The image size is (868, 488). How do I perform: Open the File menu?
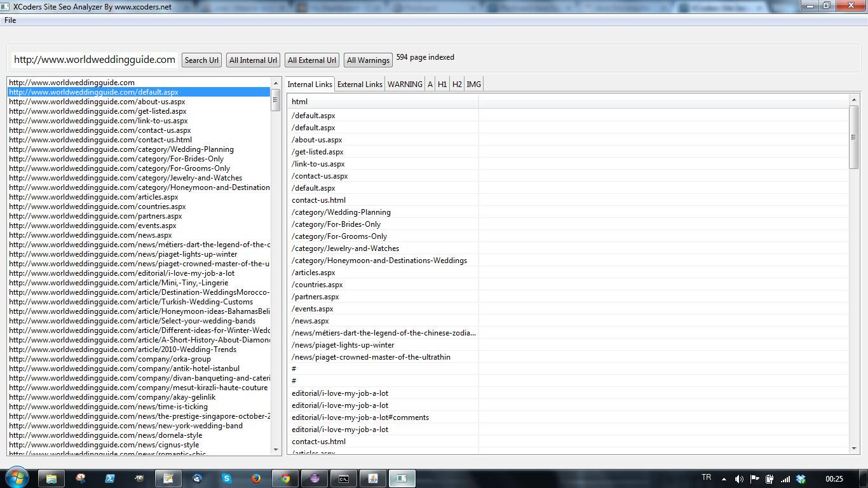(10, 20)
